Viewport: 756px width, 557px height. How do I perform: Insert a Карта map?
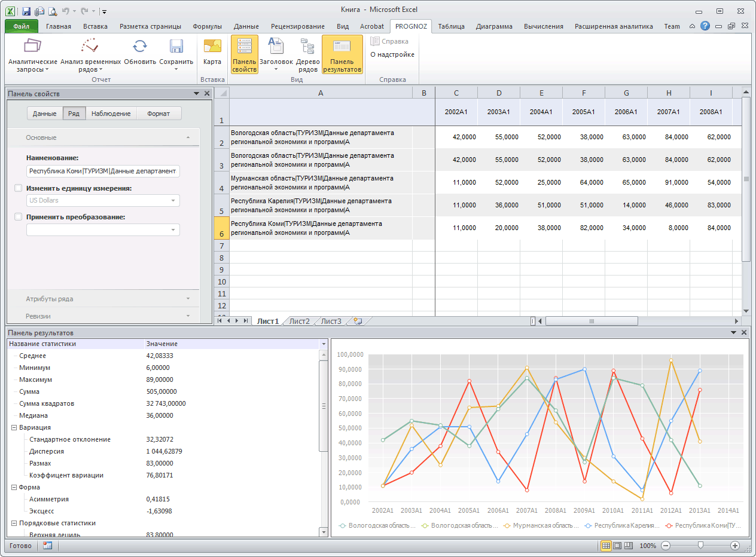pyautogui.click(x=212, y=54)
